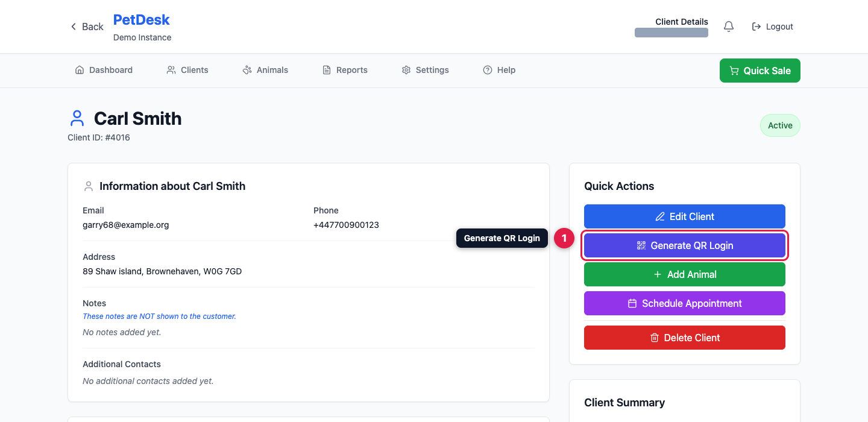Click the Client Summary heading

point(624,403)
